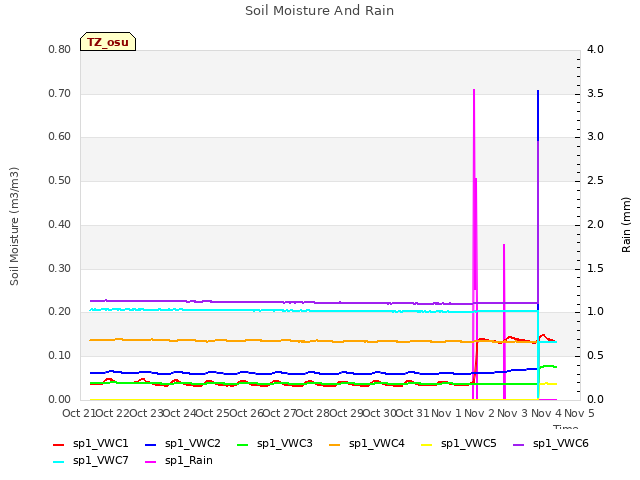Click the TZ_osu label tag
Image resolution: width=640 pixels, height=480 pixels.
108,42
